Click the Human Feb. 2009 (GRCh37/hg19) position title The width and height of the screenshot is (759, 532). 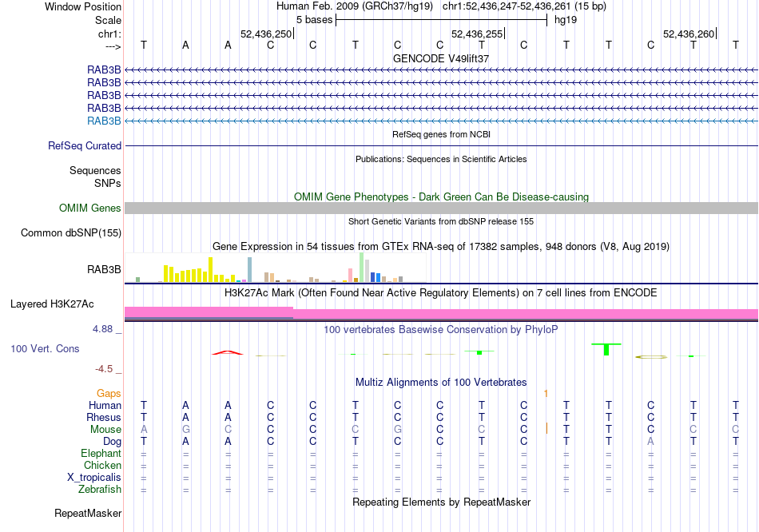pyautogui.click(x=356, y=6)
